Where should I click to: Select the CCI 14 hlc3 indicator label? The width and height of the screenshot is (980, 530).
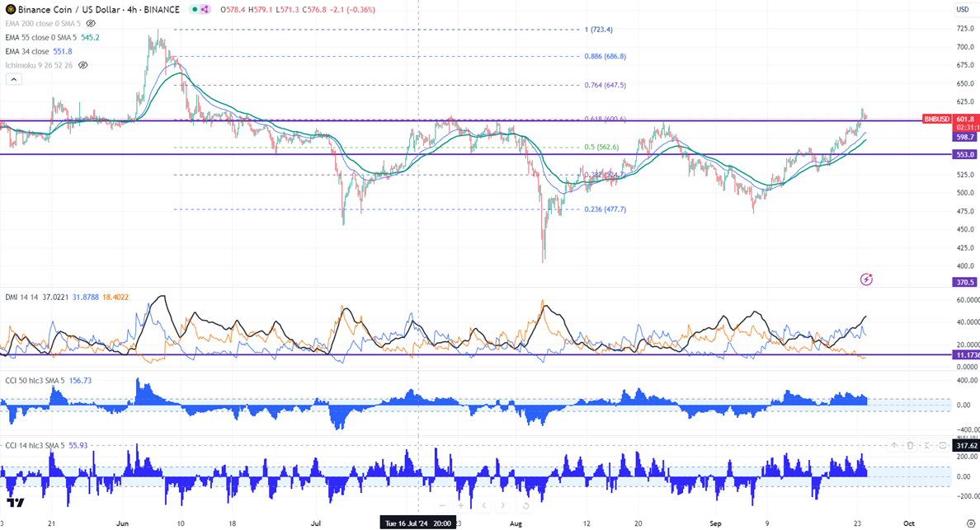pos(35,445)
